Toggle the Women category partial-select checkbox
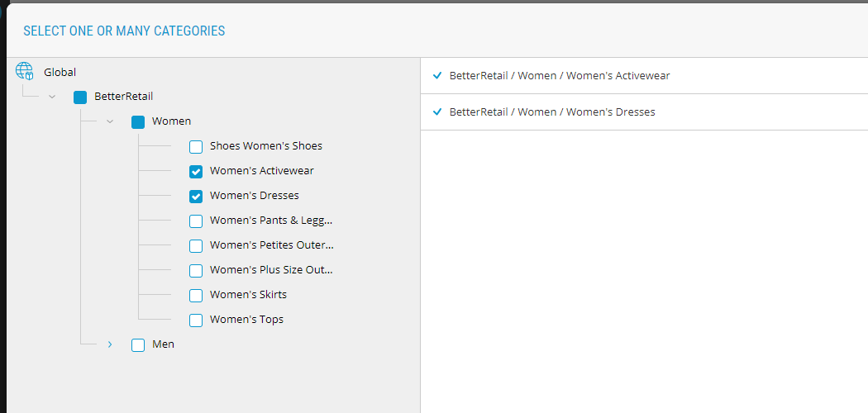The height and width of the screenshot is (413, 868). pyautogui.click(x=138, y=122)
